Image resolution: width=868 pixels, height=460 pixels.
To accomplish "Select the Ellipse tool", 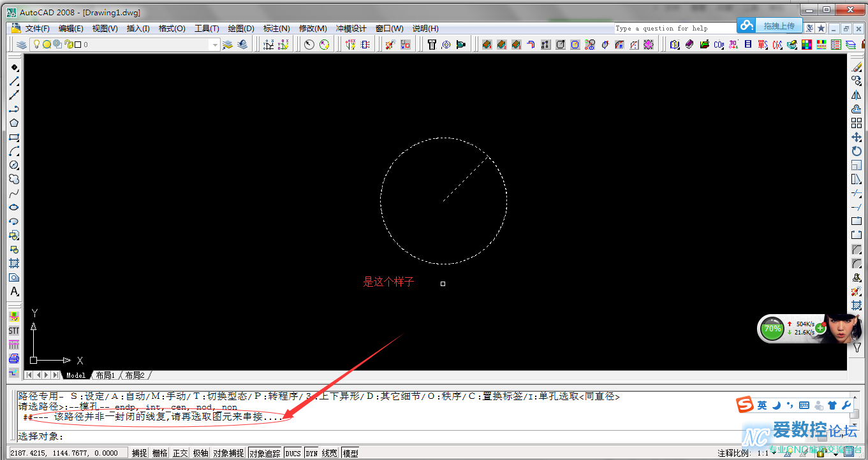I will point(14,207).
